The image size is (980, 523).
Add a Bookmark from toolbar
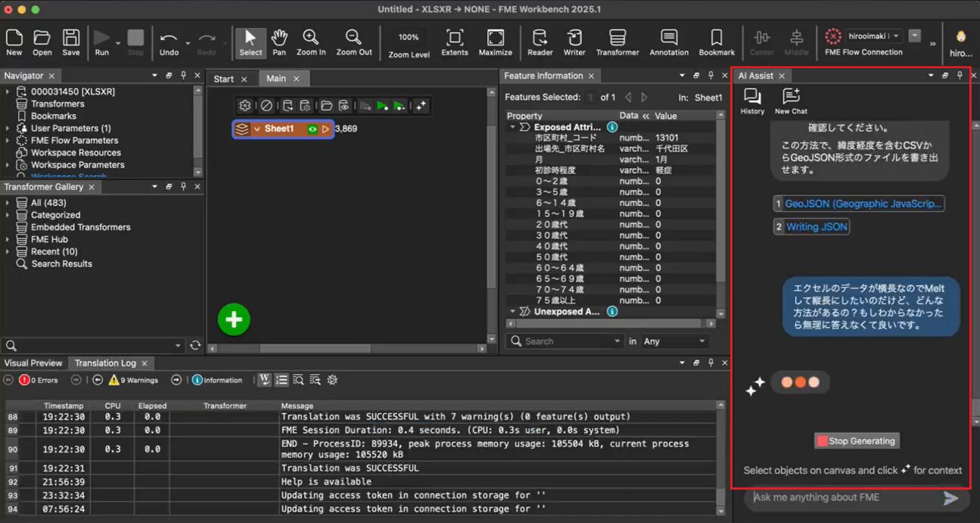pos(717,42)
